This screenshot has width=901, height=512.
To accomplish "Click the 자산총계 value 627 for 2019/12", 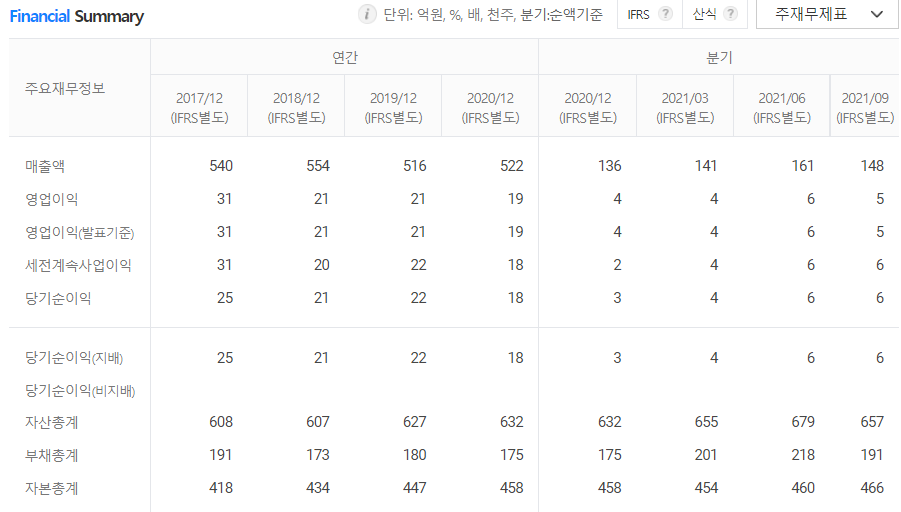I will point(415,422).
